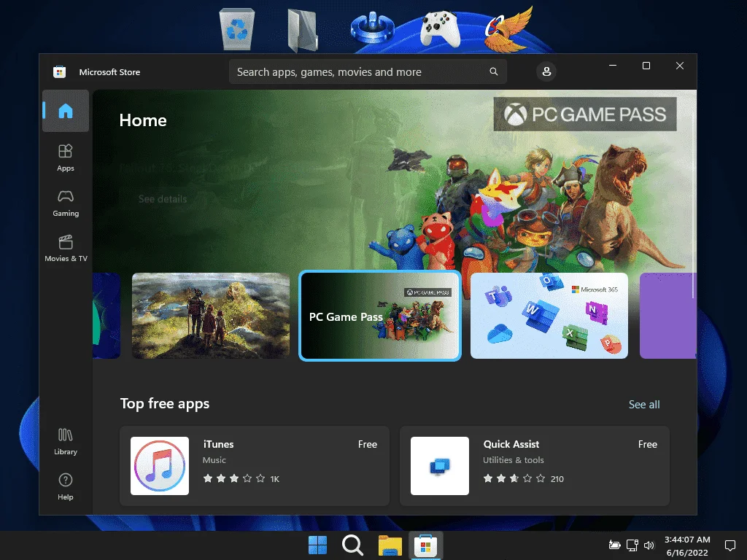Open taskbar Search

tap(352, 545)
